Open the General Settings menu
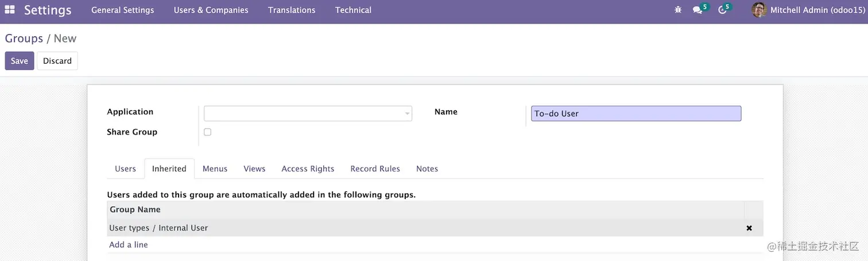868x261 pixels. pyautogui.click(x=123, y=10)
